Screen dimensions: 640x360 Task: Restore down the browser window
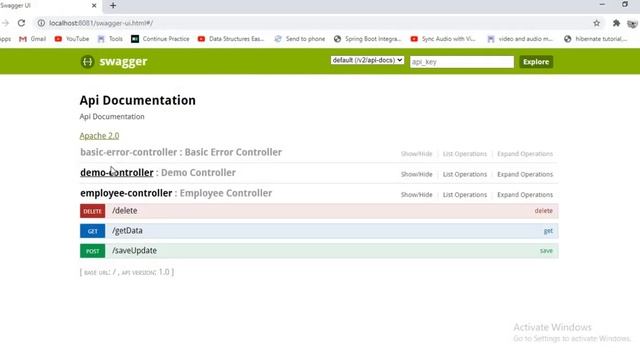point(625,4)
